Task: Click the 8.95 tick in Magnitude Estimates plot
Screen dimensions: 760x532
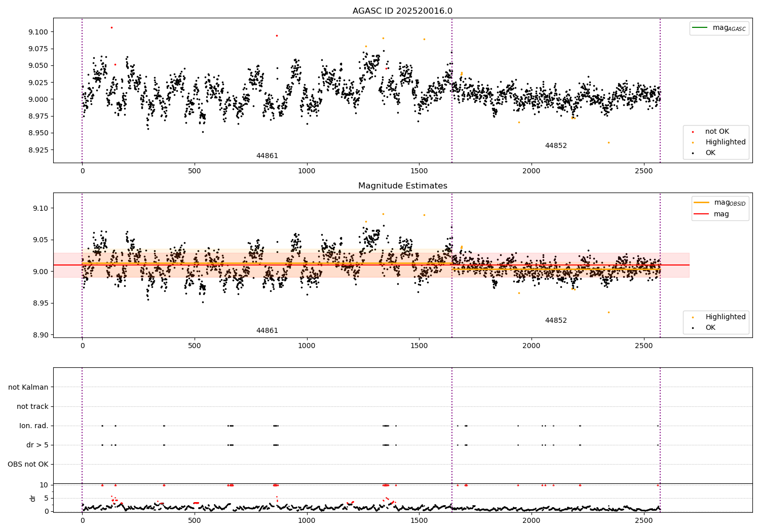Action: [41, 303]
